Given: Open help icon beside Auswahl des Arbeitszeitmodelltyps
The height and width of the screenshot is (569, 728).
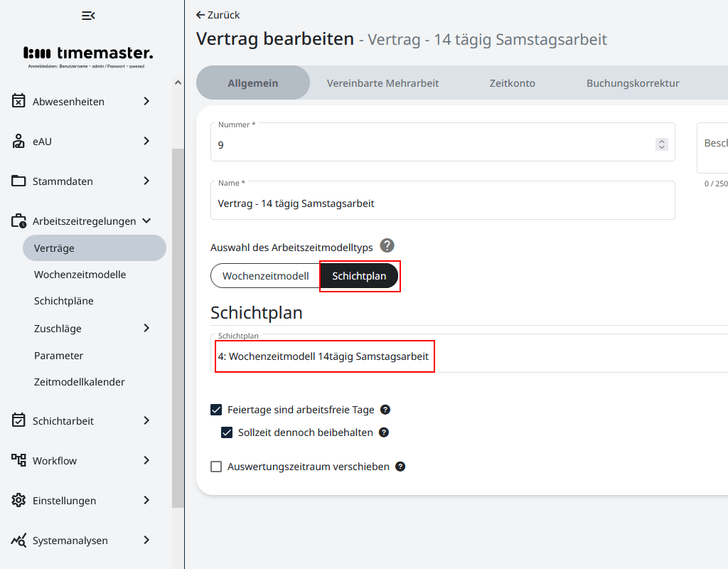Looking at the screenshot, I should (x=387, y=246).
